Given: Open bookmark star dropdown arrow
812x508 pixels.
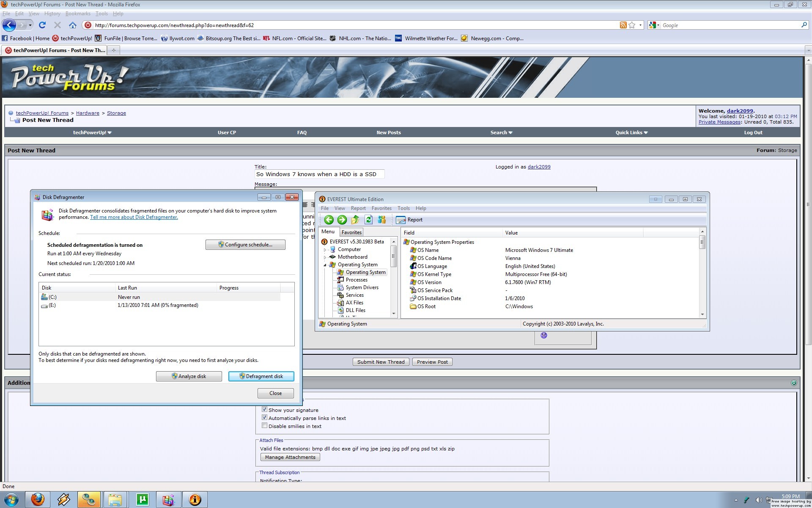Looking at the screenshot, I should [x=640, y=25].
